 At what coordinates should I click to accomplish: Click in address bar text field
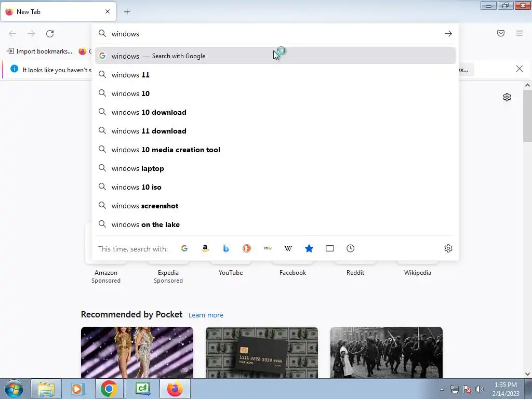[x=275, y=34]
